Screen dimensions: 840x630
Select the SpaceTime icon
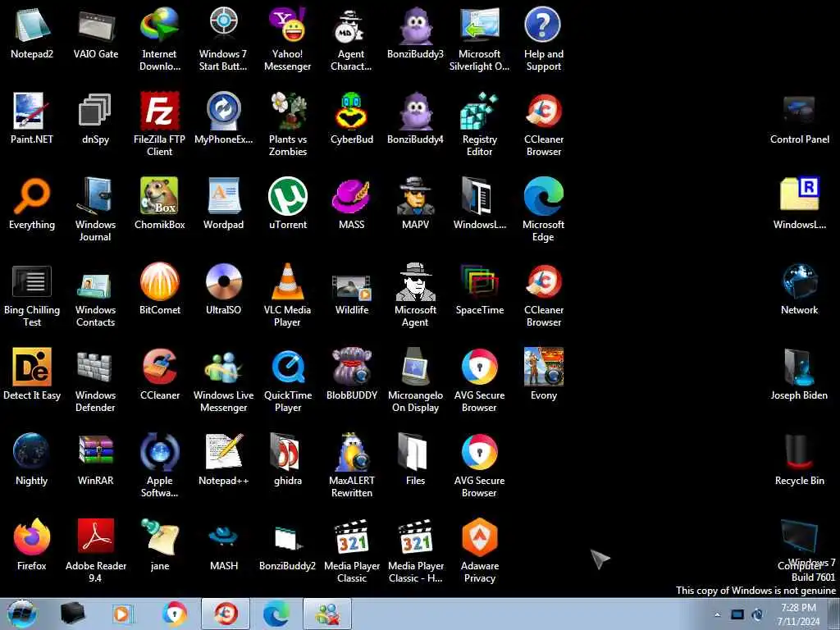tap(479, 289)
